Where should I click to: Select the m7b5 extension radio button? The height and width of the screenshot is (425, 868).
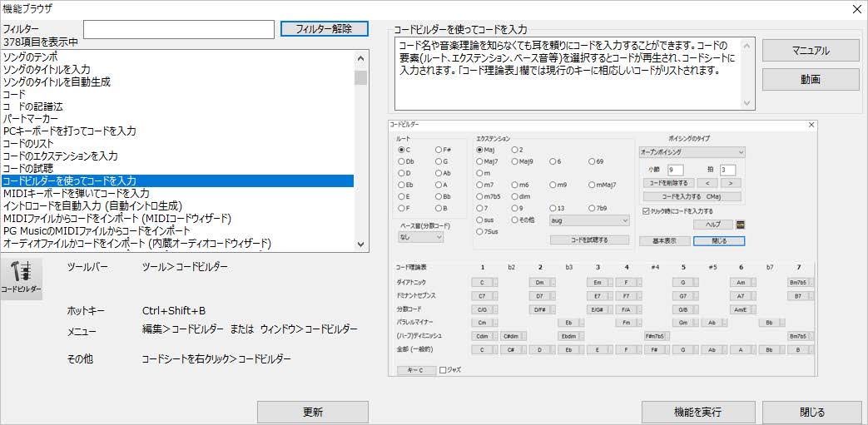click(479, 196)
